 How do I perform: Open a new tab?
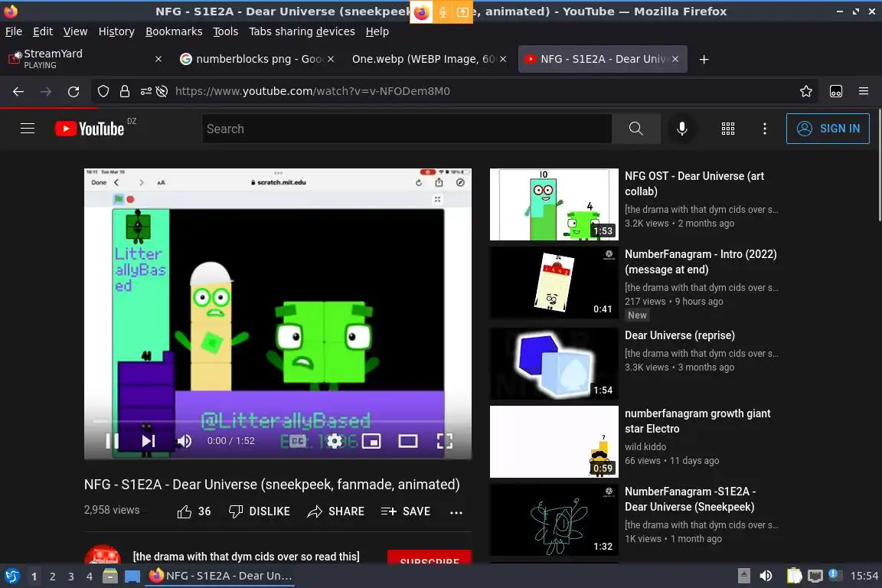coord(704,59)
